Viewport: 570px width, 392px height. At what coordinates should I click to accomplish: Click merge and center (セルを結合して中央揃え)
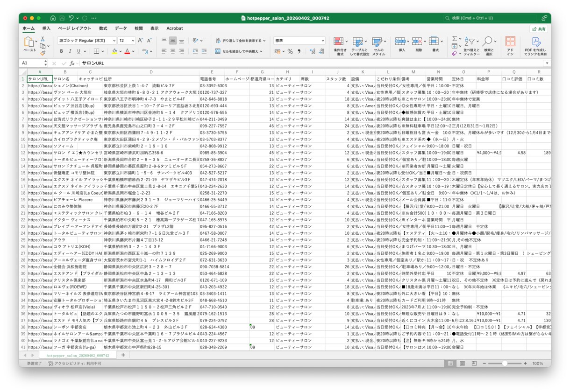(239, 51)
